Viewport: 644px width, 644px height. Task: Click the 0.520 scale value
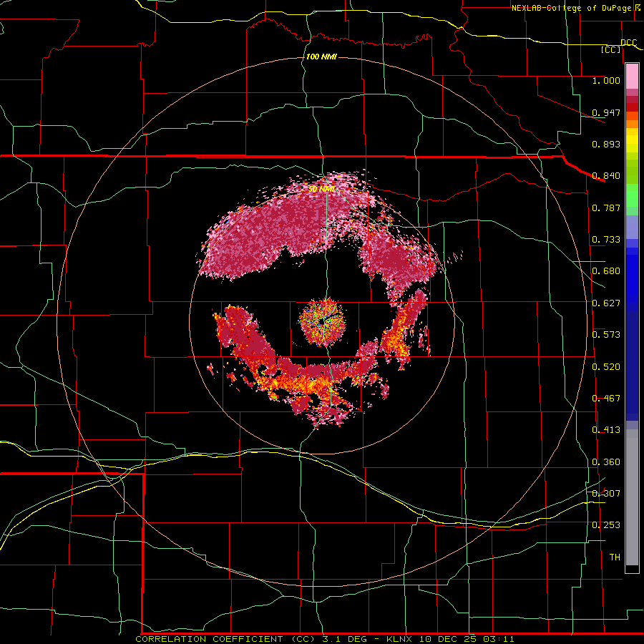click(606, 367)
